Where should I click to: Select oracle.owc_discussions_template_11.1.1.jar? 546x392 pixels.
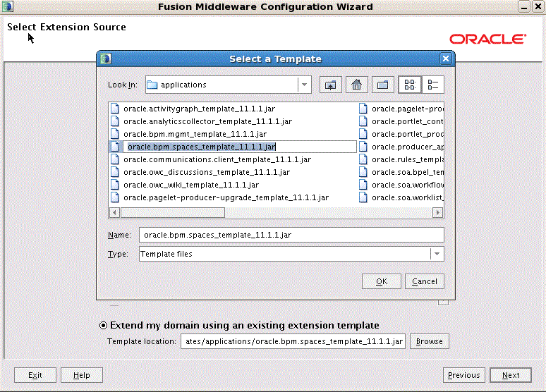(x=207, y=172)
